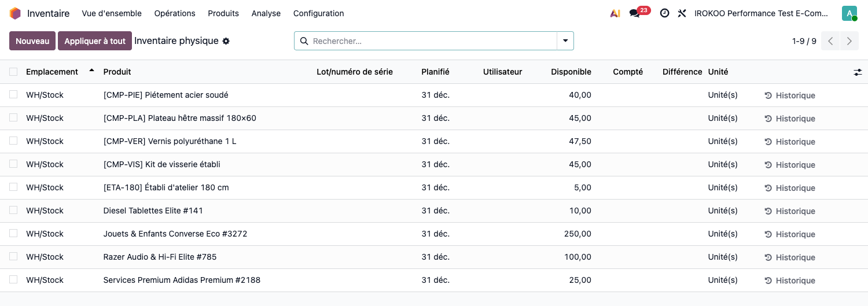
Task: Click the Inventaire app title
Action: click(x=48, y=13)
